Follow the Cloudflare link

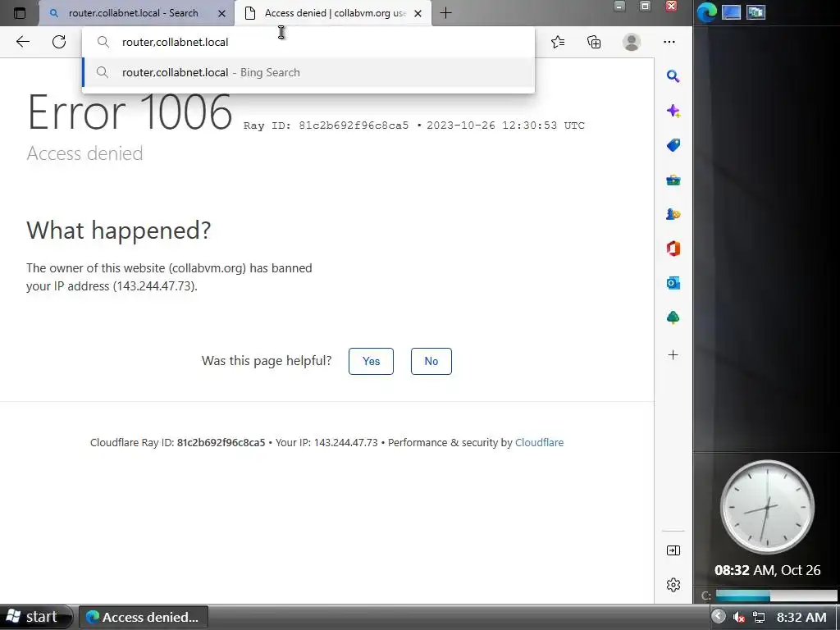pos(539,442)
